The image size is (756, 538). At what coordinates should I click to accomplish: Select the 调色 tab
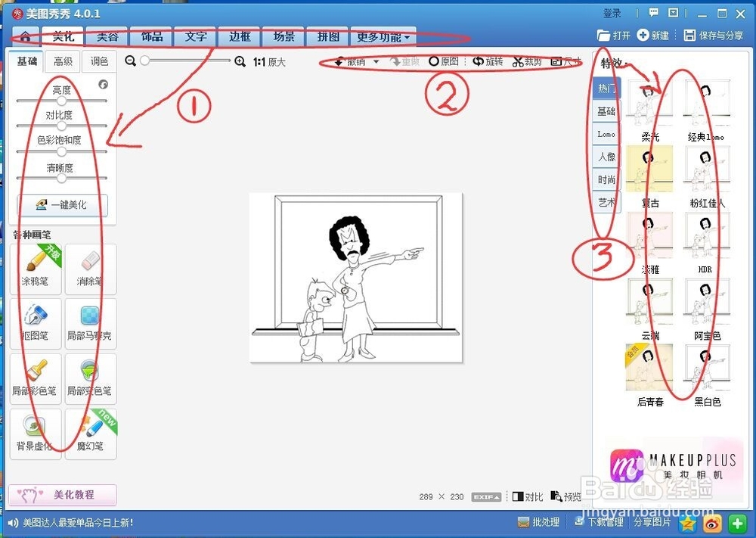(x=99, y=61)
